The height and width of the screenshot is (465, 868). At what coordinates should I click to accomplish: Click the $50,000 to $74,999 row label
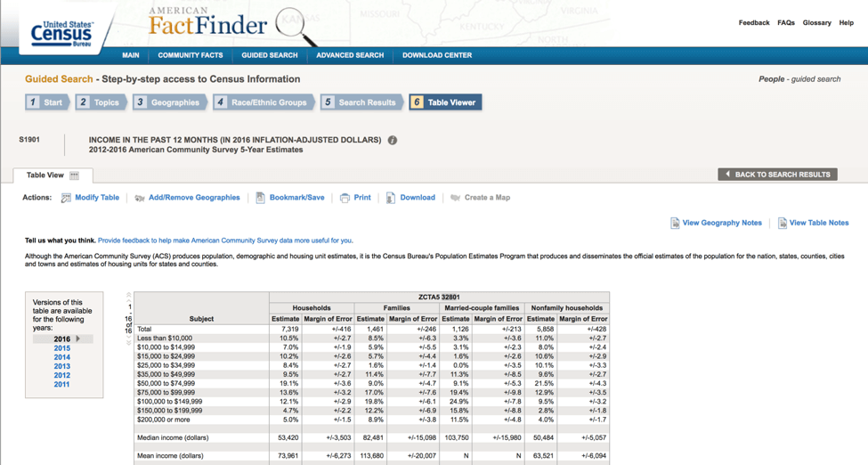(x=166, y=384)
